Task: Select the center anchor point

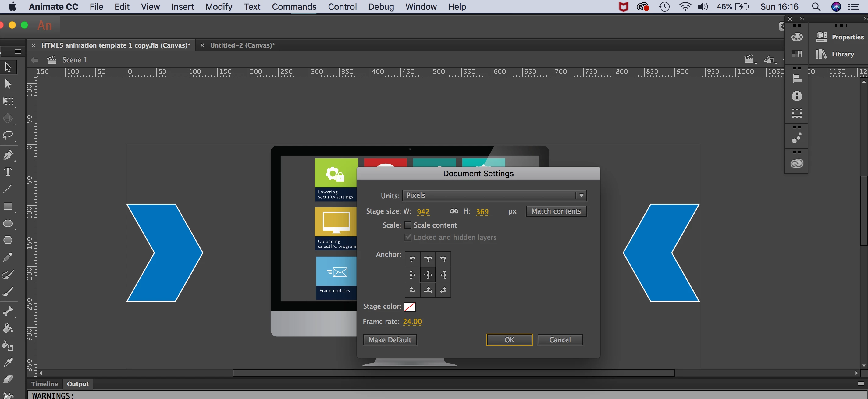Action: click(428, 275)
